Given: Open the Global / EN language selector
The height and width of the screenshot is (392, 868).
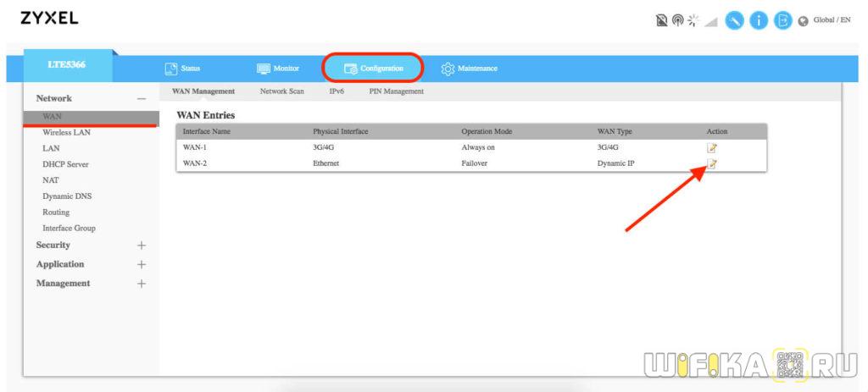Looking at the screenshot, I should click(826, 21).
